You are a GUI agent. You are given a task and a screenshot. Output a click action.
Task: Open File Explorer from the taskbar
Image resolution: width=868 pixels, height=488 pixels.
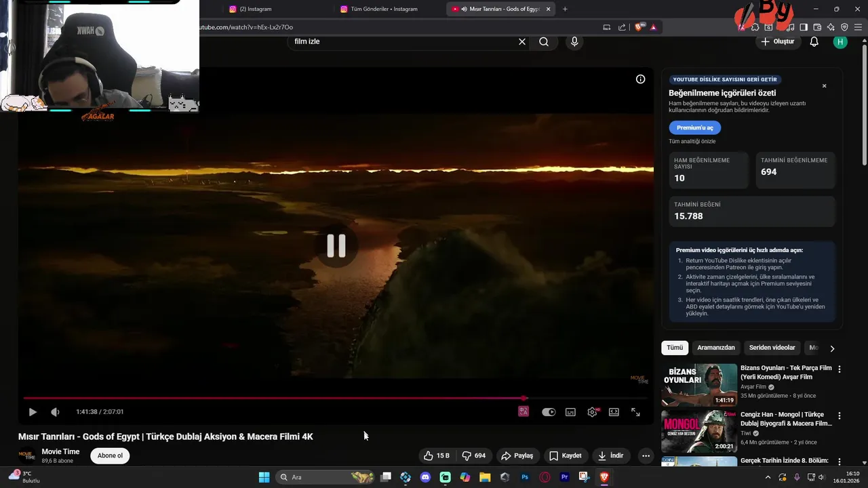(x=485, y=477)
